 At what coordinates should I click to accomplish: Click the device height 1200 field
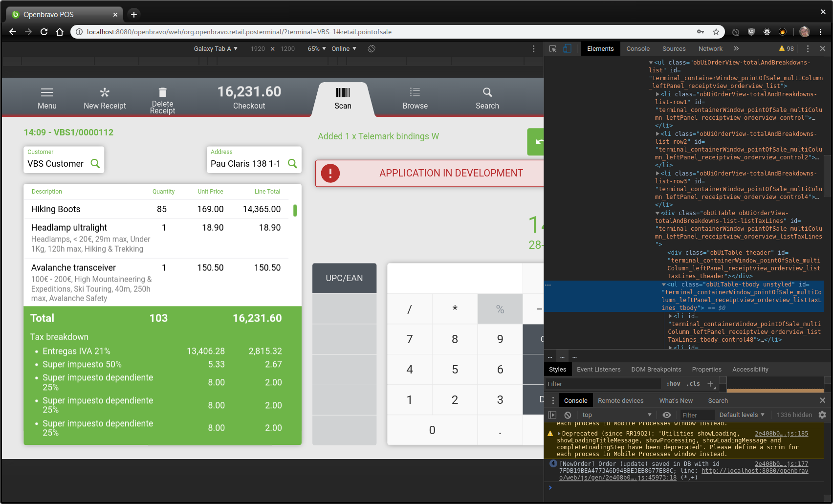point(287,48)
